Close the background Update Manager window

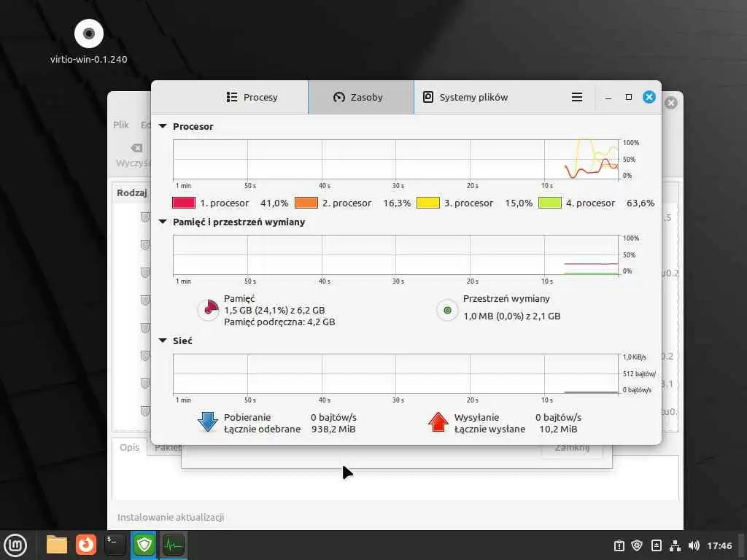click(671, 102)
